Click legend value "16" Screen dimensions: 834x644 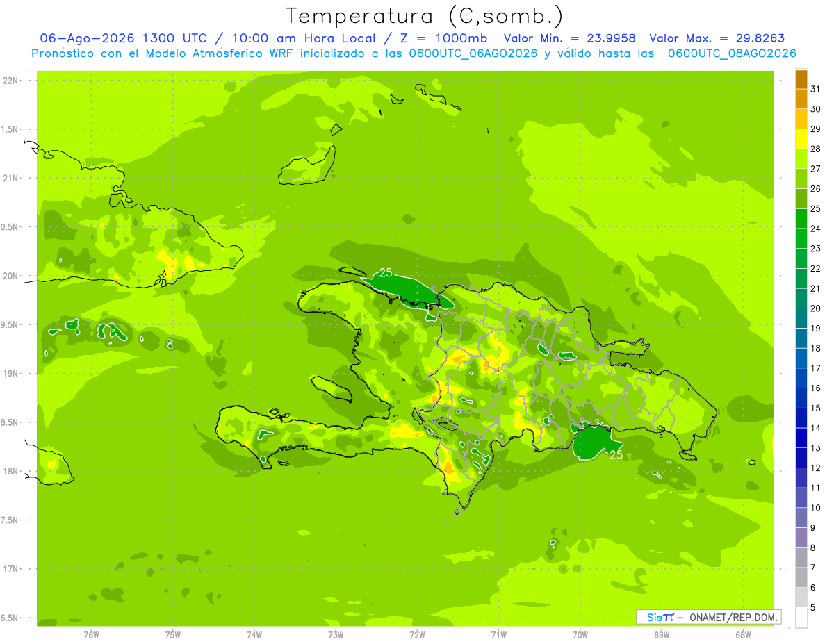click(815, 388)
